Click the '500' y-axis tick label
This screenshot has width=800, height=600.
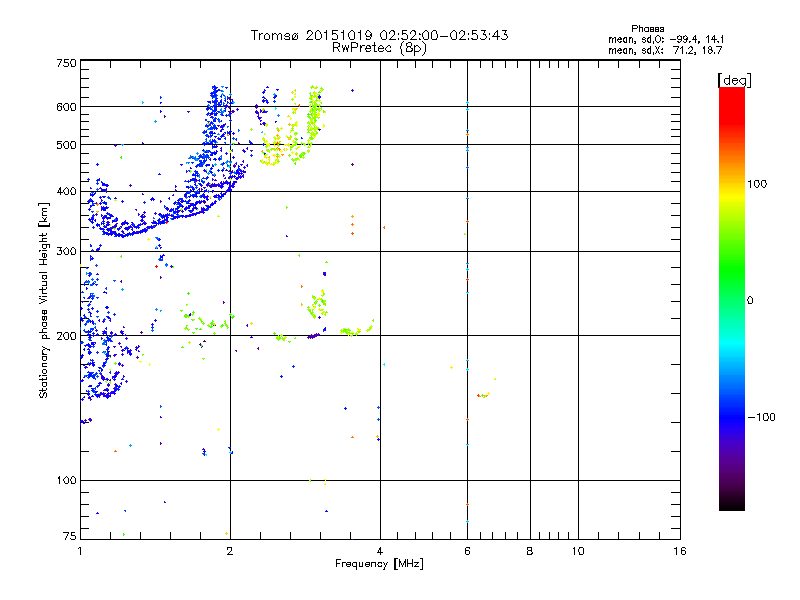66,145
